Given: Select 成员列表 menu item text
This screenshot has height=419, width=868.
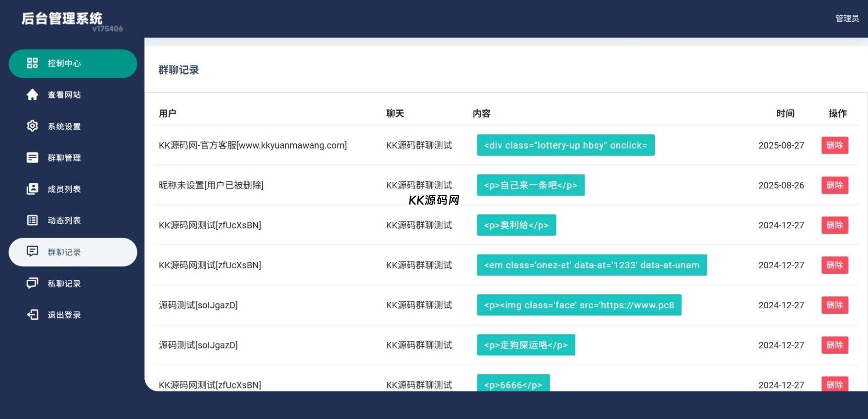Looking at the screenshot, I should (x=64, y=189).
